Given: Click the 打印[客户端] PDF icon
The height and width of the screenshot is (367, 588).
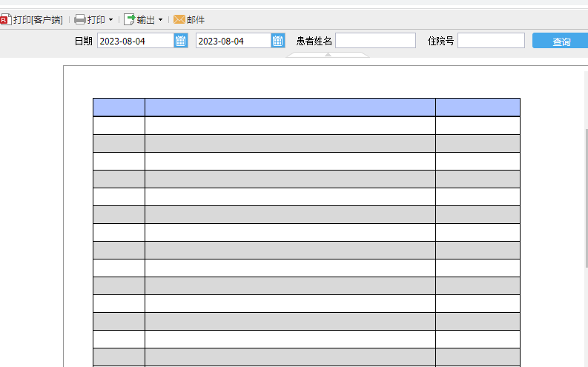Looking at the screenshot, I should tap(5, 19).
